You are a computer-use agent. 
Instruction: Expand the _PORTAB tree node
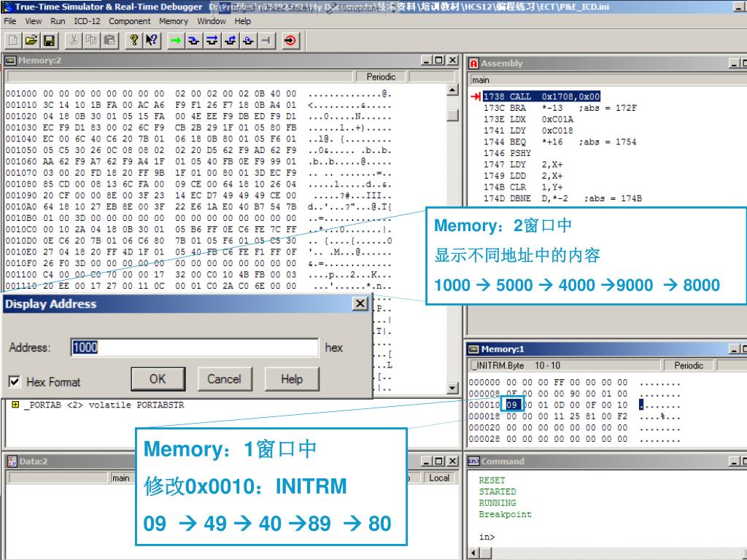[x=15, y=405]
